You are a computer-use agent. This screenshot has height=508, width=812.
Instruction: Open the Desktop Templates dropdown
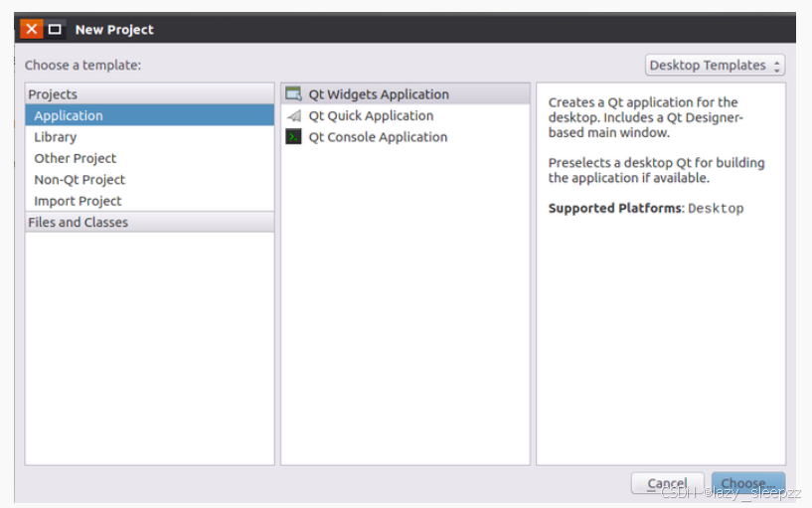[x=716, y=66]
